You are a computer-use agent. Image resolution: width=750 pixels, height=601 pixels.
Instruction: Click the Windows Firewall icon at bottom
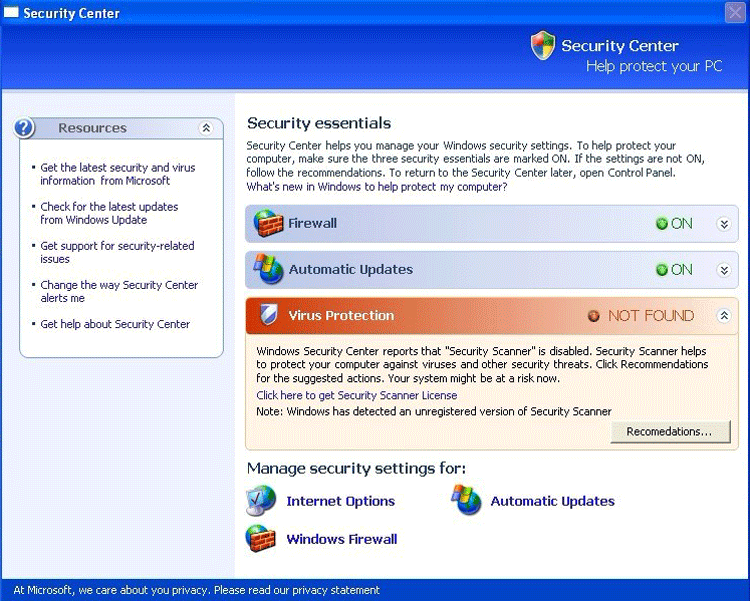click(261, 538)
